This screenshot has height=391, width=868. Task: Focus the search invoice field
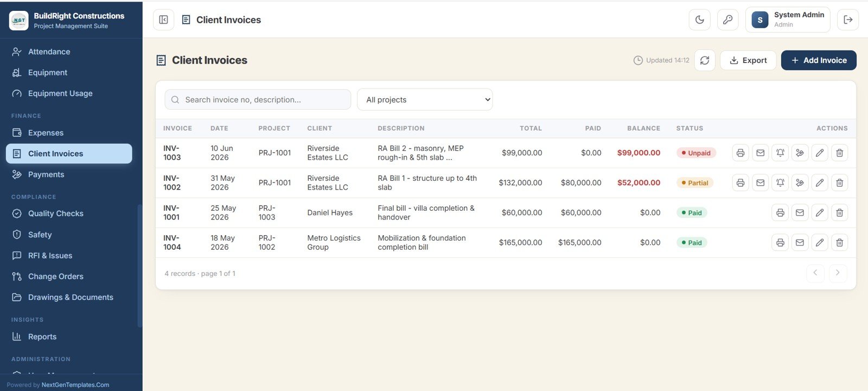(x=258, y=100)
